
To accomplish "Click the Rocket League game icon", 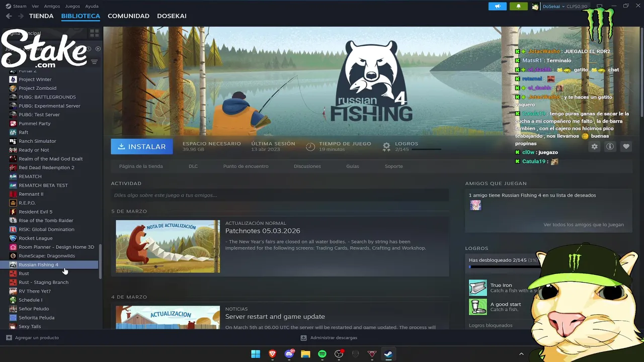I will click(x=13, y=238).
